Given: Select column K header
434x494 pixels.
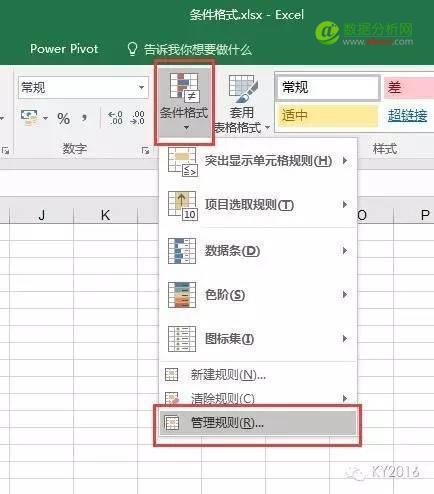Looking at the screenshot, I should 105,215.
